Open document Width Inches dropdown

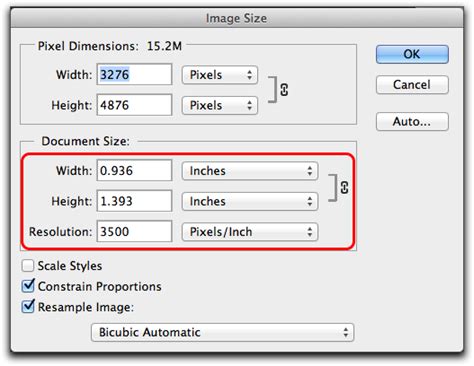tap(250, 171)
